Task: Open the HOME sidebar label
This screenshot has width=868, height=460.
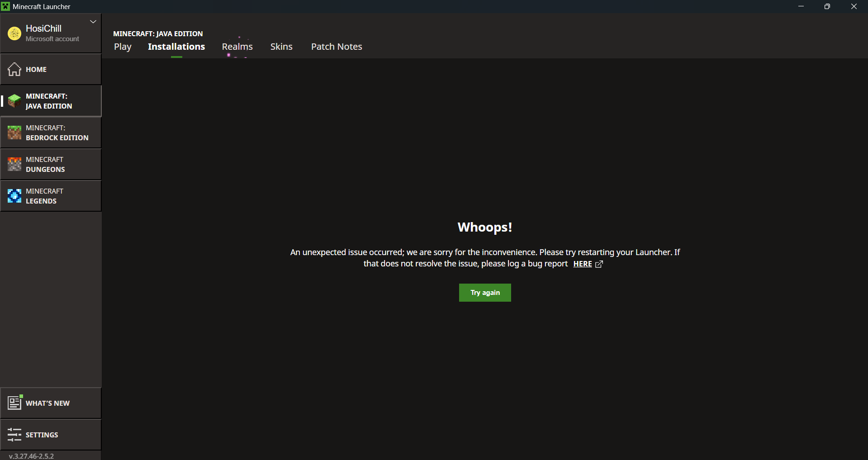Action: point(36,70)
